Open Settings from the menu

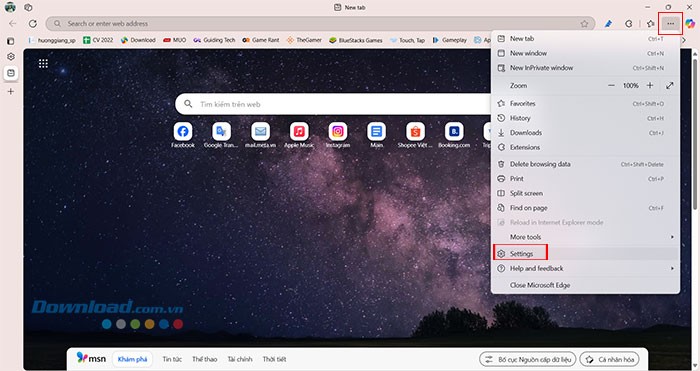coord(586,254)
